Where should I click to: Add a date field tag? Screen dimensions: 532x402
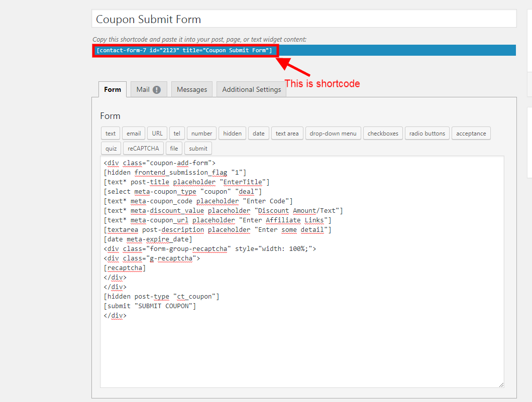coord(259,133)
